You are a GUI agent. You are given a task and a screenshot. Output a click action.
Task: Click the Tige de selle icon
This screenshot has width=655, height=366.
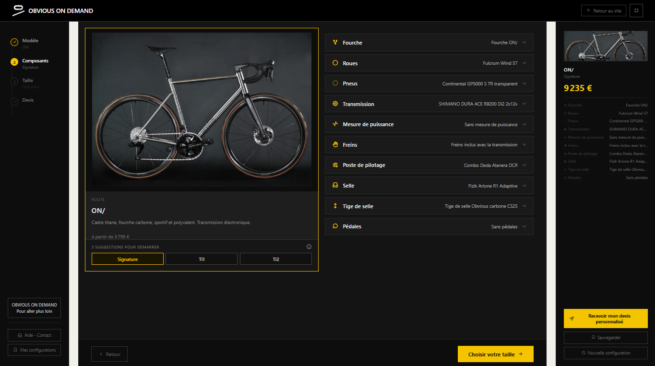[335, 206]
